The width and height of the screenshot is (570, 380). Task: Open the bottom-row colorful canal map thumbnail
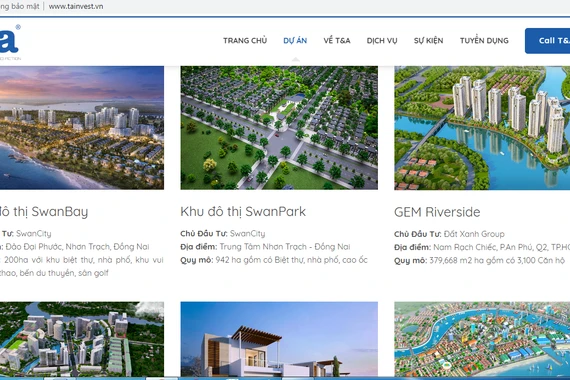click(x=482, y=339)
